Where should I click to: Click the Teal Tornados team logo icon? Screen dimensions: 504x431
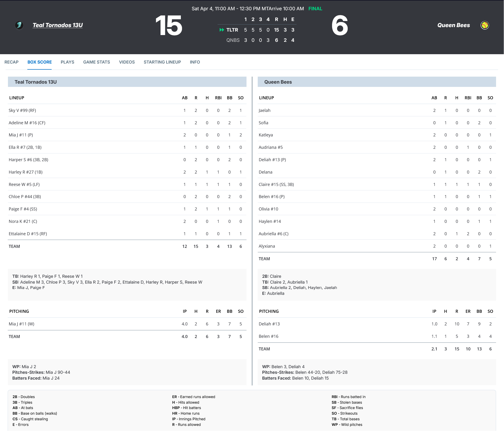[19, 25]
